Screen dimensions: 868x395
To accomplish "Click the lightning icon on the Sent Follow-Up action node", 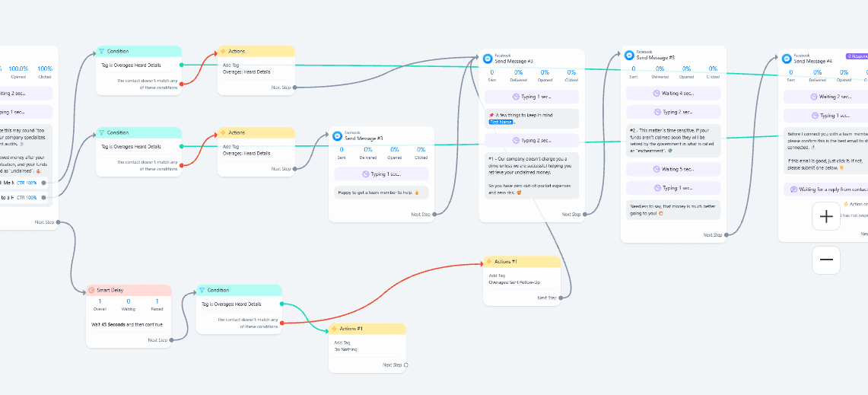I will pyautogui.click(x=489, y=262).
